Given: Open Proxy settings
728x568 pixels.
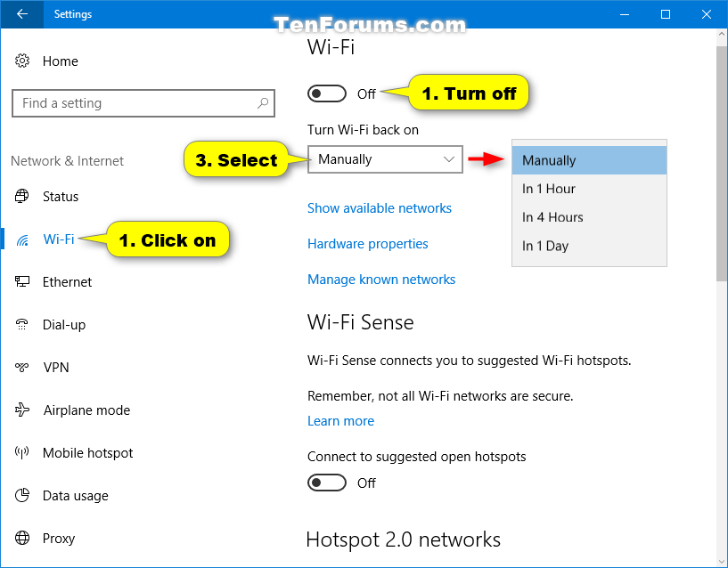Looking at the screenshot, I should coord(59,539).
